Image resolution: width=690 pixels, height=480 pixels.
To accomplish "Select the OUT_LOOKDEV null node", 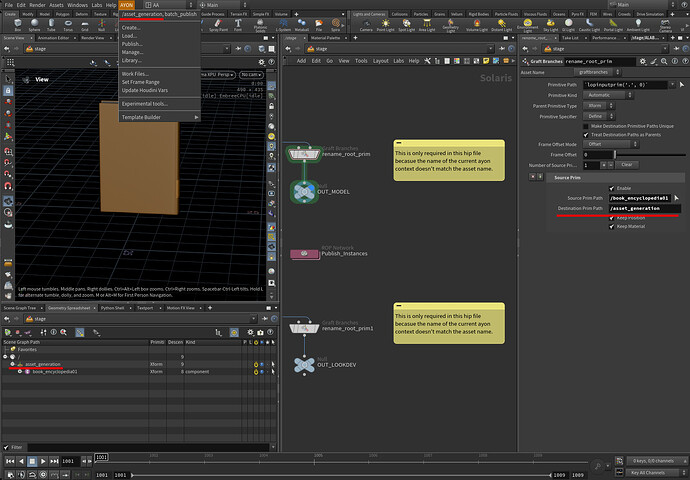I will [304, 365].
